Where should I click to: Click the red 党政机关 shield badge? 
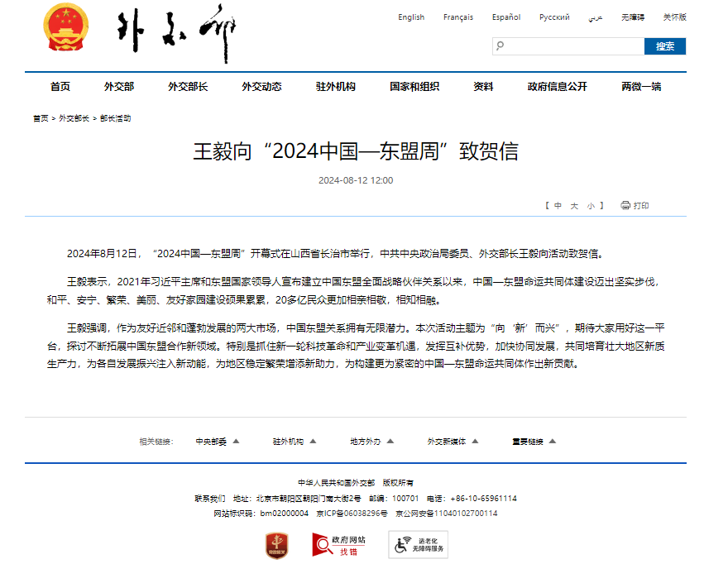pyautogui.click(x=276, y=545)
